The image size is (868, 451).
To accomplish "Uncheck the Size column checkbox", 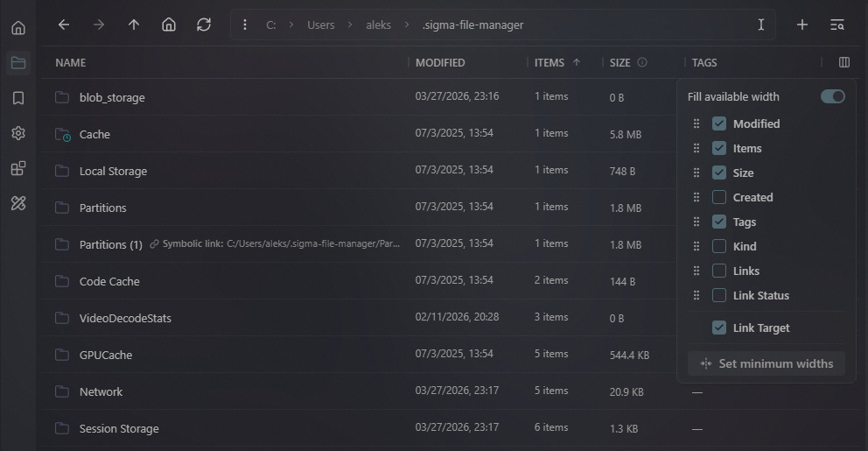I will point(719,173).
